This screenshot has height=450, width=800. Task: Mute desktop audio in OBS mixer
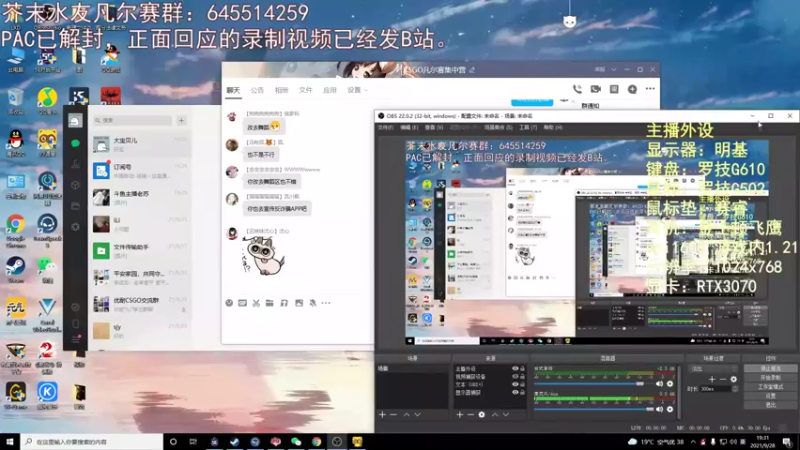(659, 384)
